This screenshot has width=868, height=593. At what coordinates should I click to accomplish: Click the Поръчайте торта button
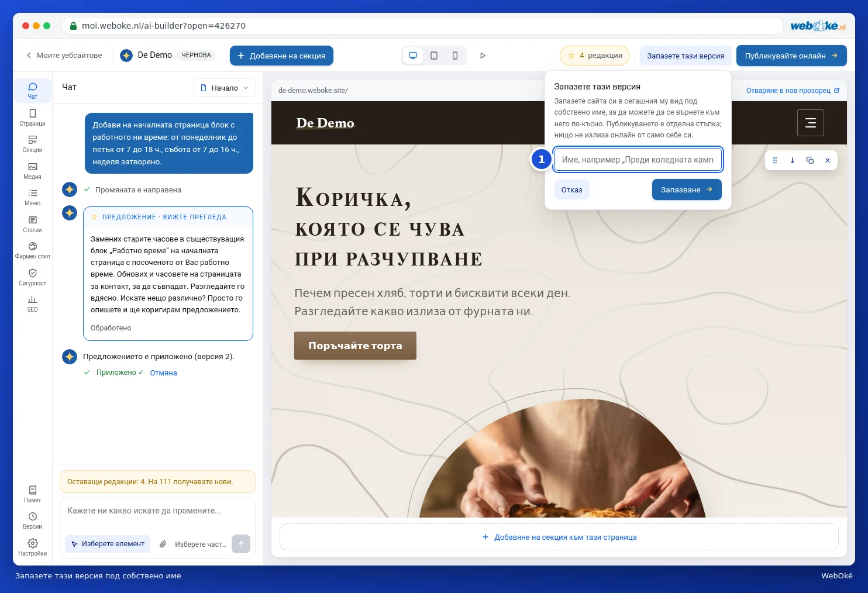point(355,346)
